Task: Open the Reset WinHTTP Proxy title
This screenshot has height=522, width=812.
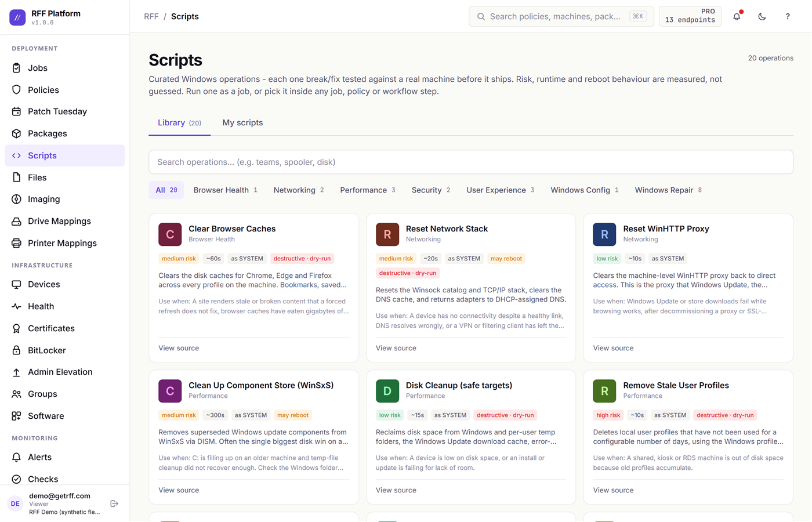Action: 666,229
